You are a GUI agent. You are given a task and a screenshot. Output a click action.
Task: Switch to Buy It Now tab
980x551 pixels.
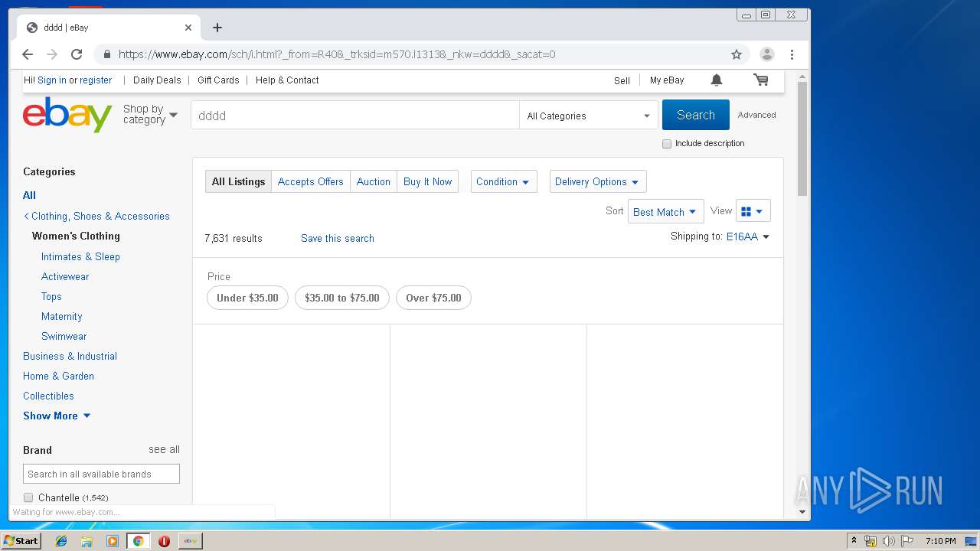coord(427,181)
